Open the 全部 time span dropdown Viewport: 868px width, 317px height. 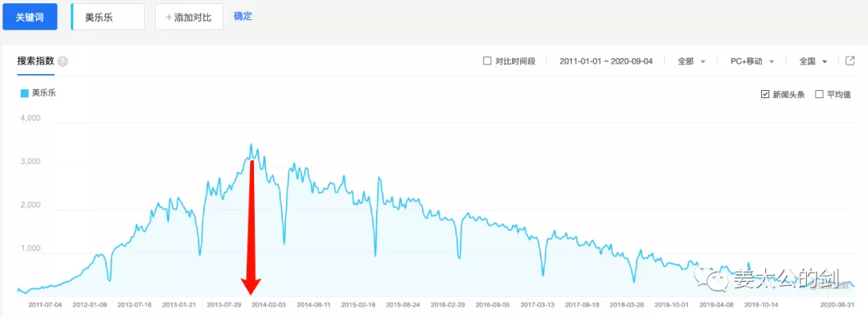point(691,61)
